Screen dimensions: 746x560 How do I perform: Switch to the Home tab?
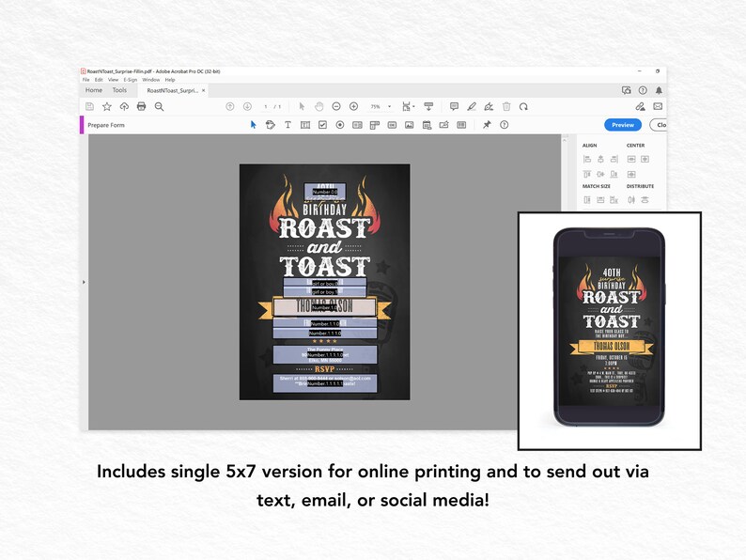point(94,90)
